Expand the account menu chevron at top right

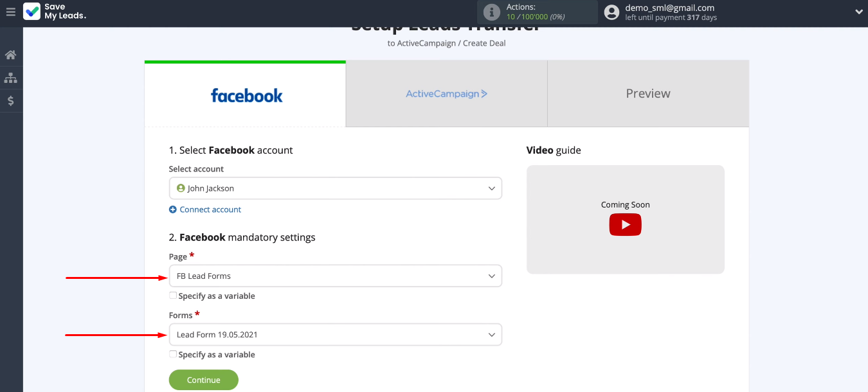pos(859,12)
